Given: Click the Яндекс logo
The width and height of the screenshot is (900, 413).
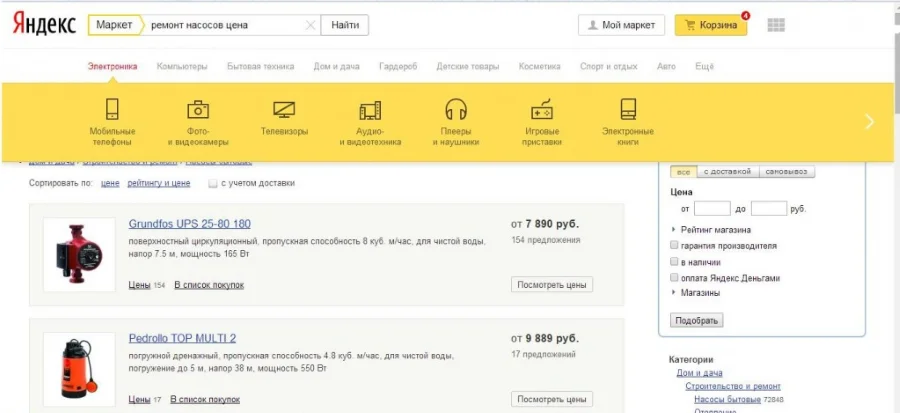Looking at the screenshot, I should (x=44, y=25).
